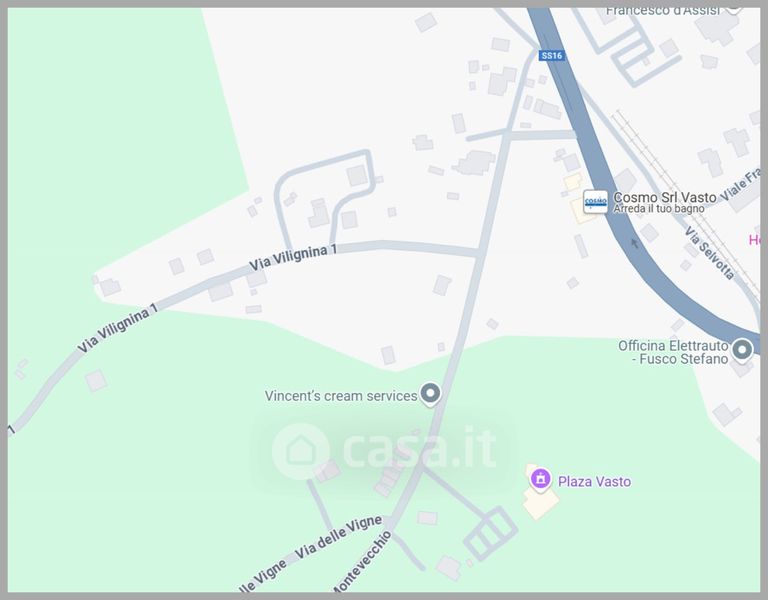Click the Arreda il tuo bagno subtitle
Screen dimensions: 768x600
(x=659, y=209)
